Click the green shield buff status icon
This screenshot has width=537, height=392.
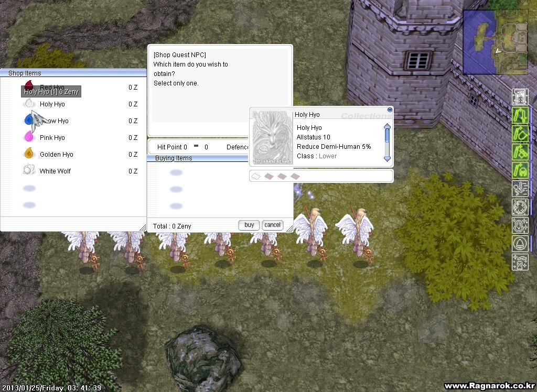pyautogui.click(x=520, y=134)
